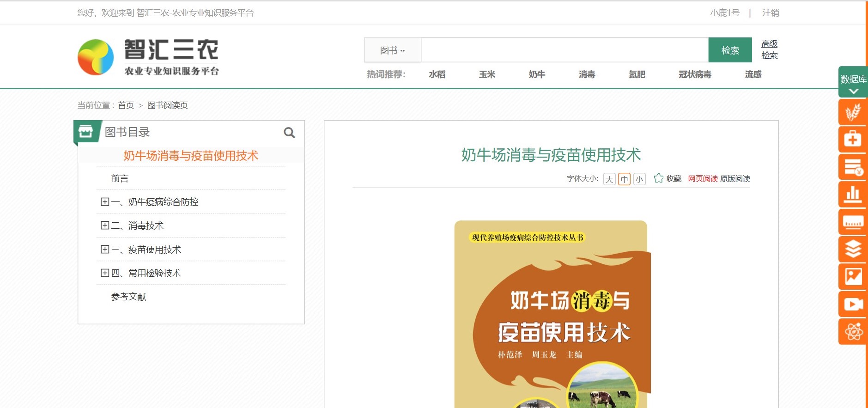Open 高级检索 advanced search
The height and width of the screenshot is (408, 868).
click(x=770, y=49)
